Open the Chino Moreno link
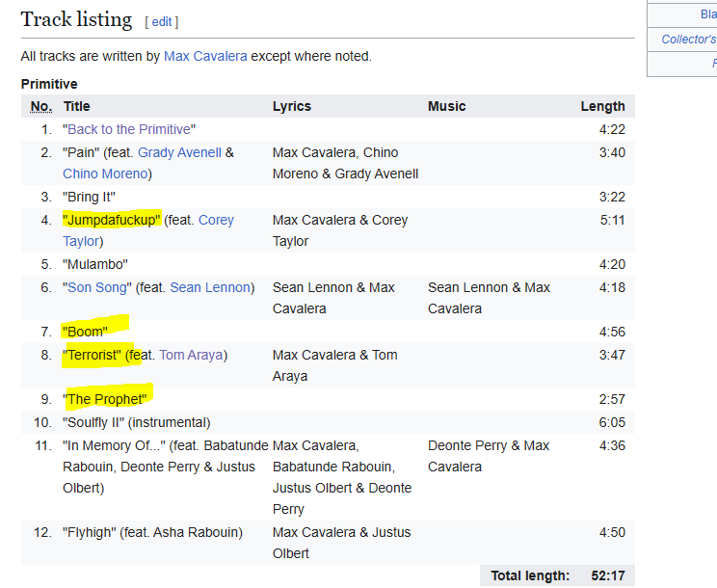The width and height of the screenshot is (717, 588). 105,174
